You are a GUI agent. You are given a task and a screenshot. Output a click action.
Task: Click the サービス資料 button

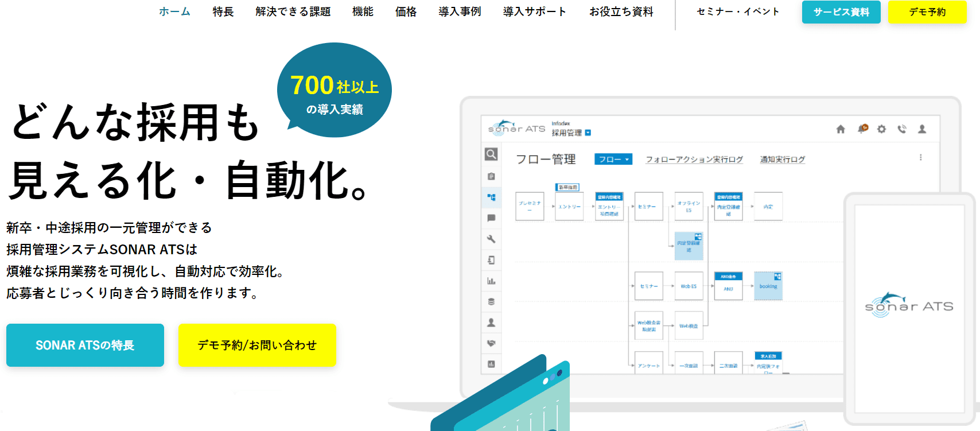841,12
